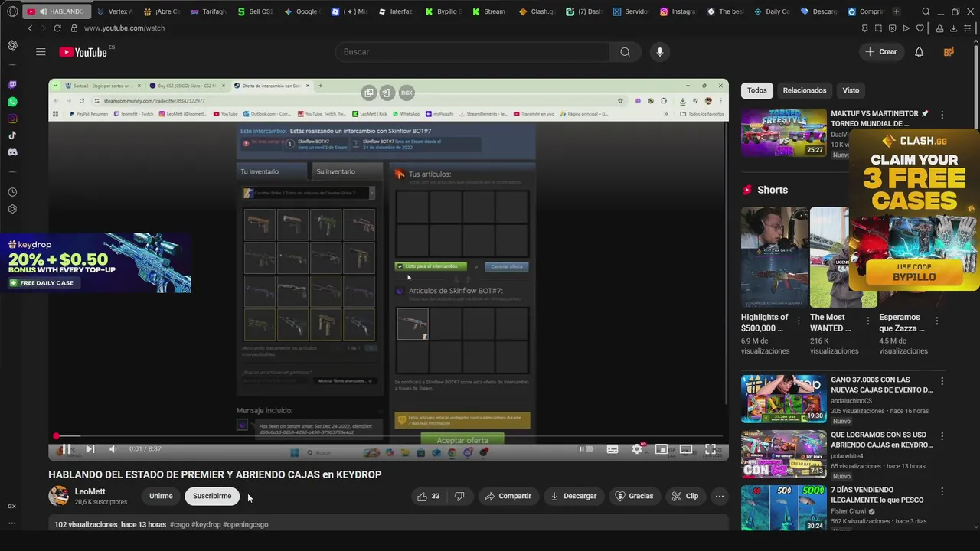The width and height of the screenshot is (980, 551).
Task: Open LeoMett channel name link
Action: (x=90, y=491)
